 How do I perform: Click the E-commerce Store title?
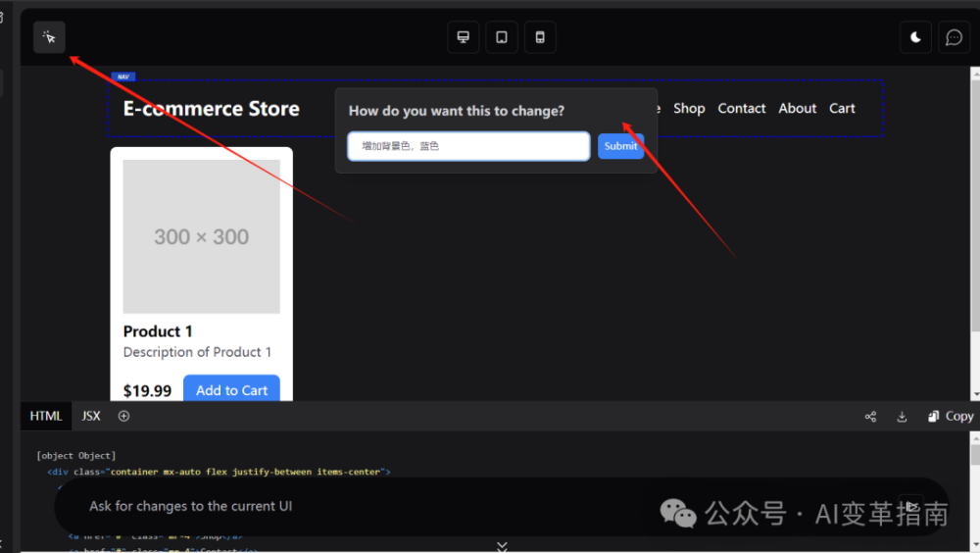click(x=212, y=108)
